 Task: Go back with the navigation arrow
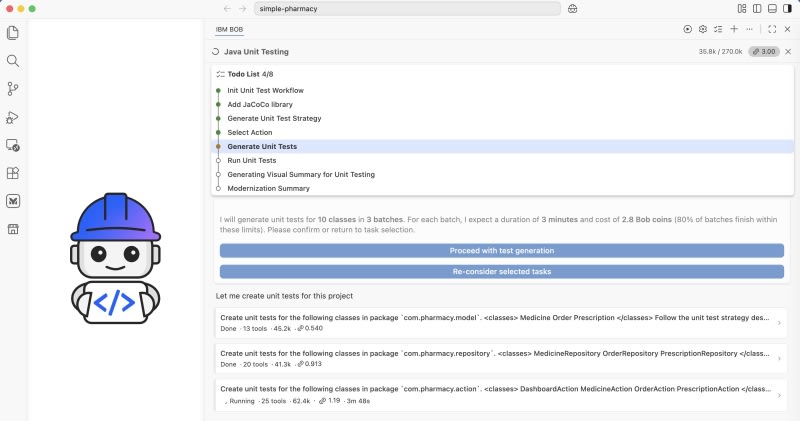tap(227, 9)
